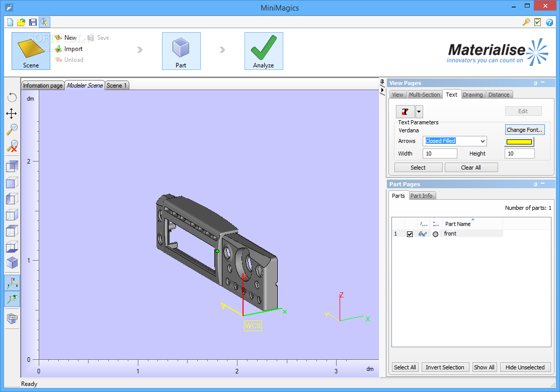Select the Analyze checkmark step
The height and width of the screenshot is (392, 560).
point(264,51)
